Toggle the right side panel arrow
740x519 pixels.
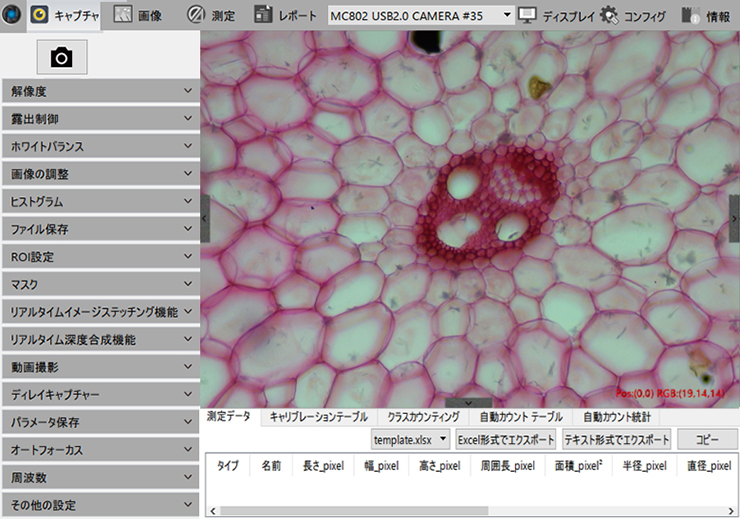click(734, 218)
